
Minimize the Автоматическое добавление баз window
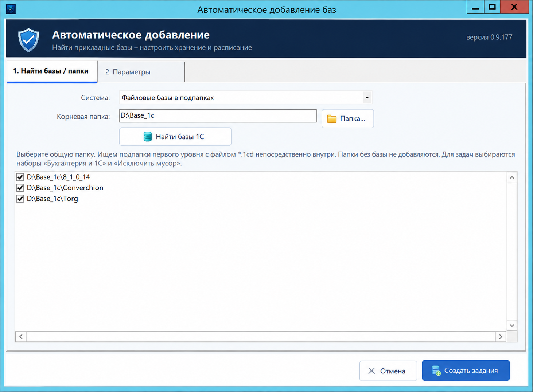(475, 7)
